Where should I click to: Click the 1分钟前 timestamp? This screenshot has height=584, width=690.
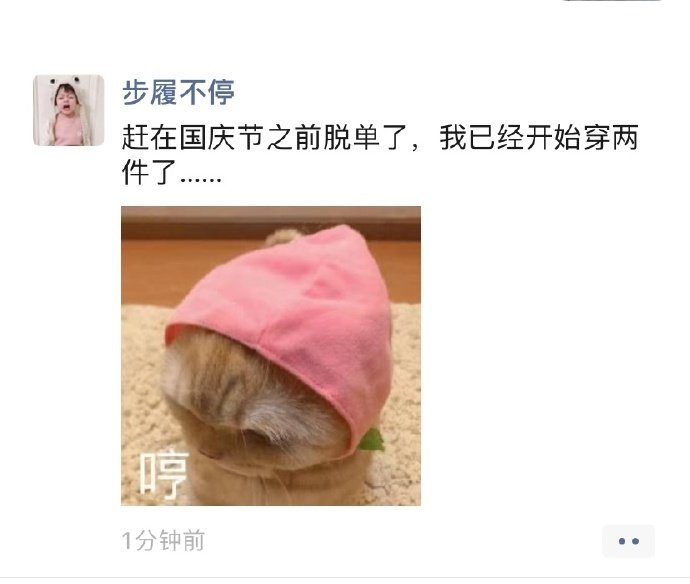click(163, 540)
